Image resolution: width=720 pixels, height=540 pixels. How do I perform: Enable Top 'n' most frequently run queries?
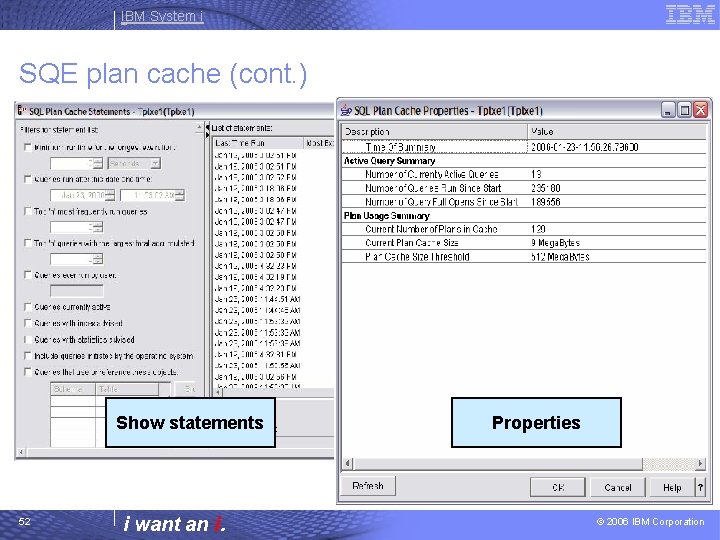pos(28,211)
